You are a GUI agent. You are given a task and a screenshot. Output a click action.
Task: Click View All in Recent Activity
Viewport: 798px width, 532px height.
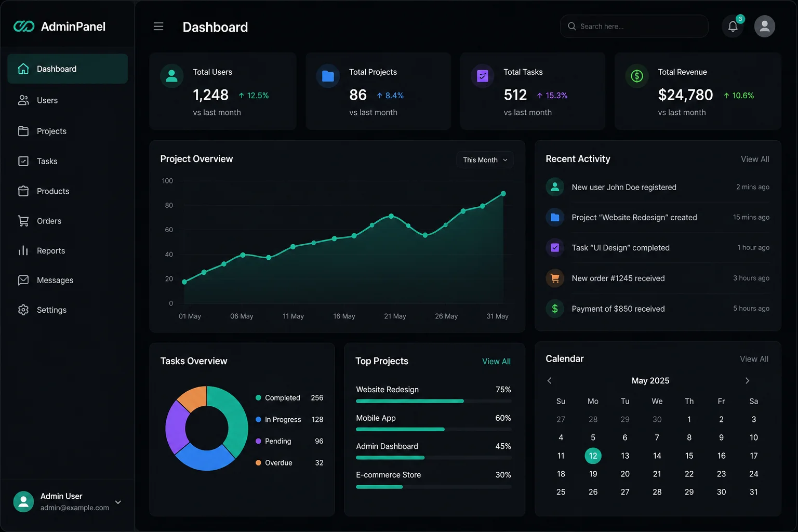[x=755, y=159]
